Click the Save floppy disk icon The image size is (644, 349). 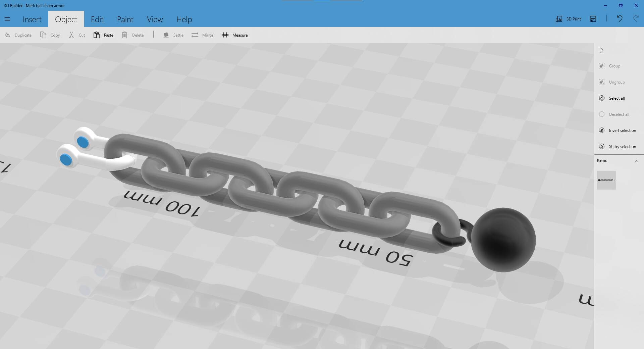593,19
